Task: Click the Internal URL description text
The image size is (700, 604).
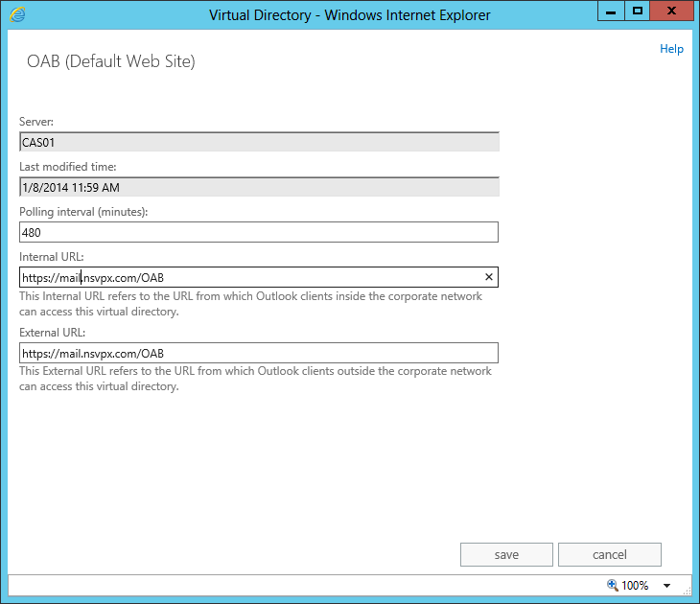Action: pos(250,304)
